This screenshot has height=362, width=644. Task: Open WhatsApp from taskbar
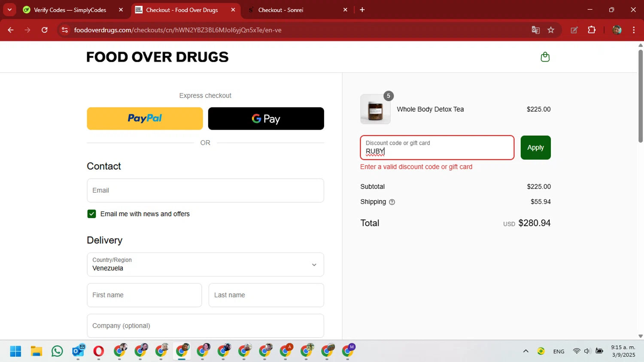57,351
